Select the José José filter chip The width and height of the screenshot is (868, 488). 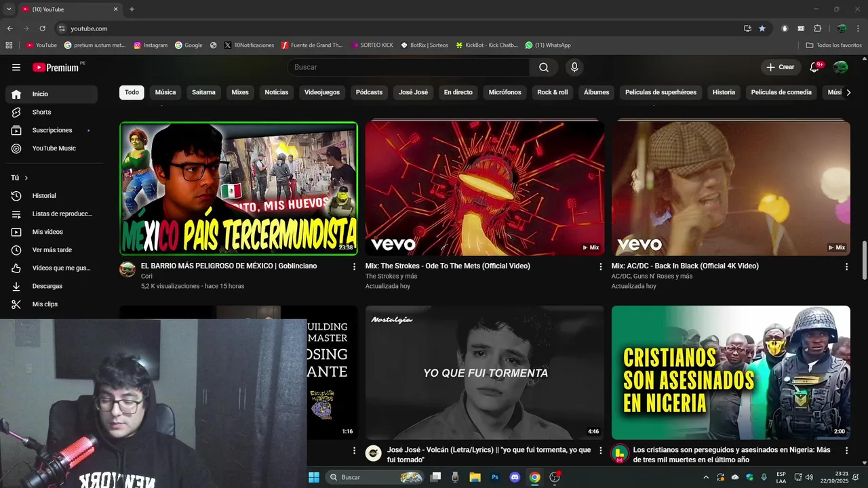[414, 92]
